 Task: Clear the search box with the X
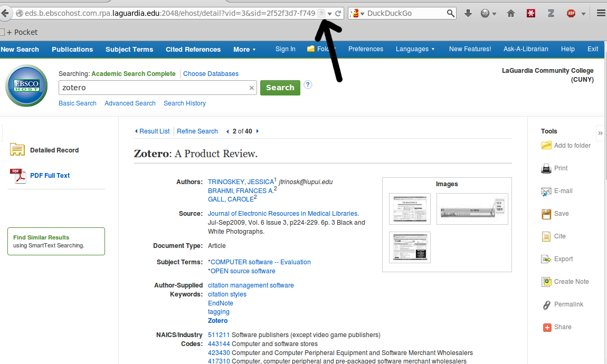[x=252, y=88]
